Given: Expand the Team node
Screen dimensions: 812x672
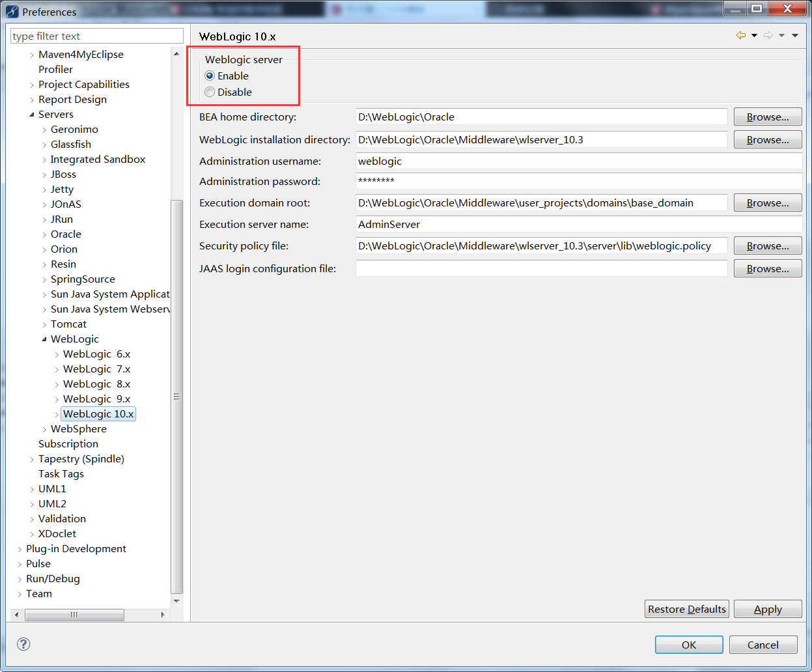Looking at the screenshot, I should pos(20,594).
